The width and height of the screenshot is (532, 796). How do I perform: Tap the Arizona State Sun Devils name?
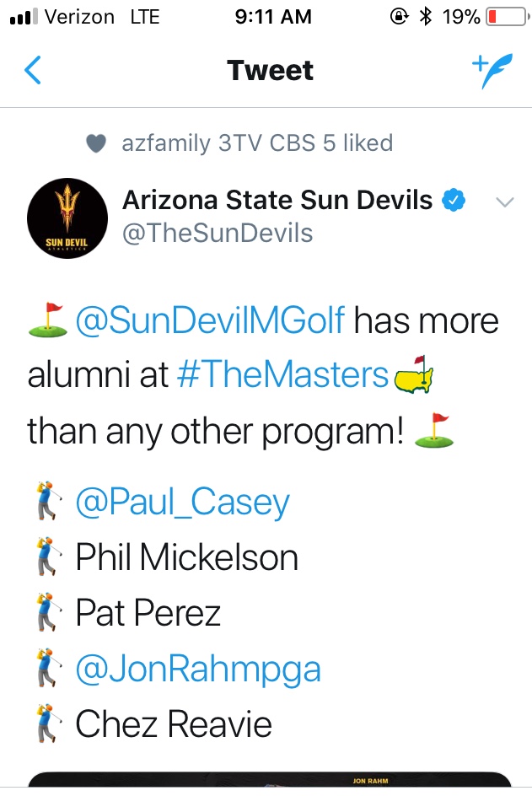click(277, 201)
